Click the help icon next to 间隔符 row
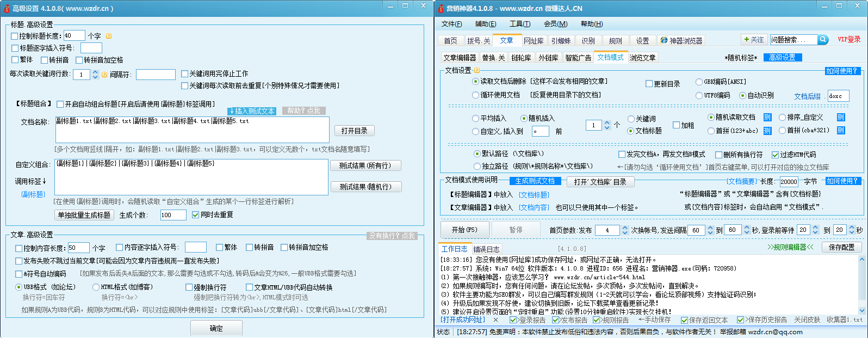Image resolution: width=868 pixels, height=338 pixels. [104, 75]
